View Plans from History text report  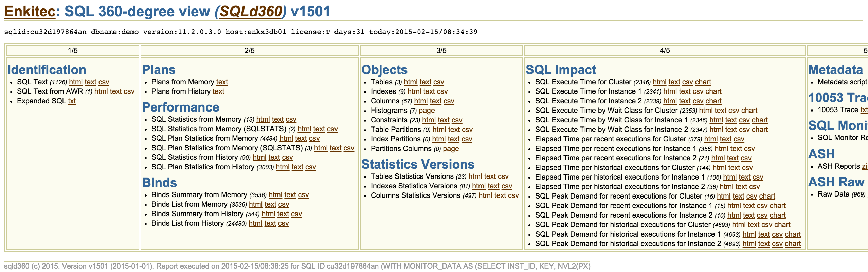point(218,91)
